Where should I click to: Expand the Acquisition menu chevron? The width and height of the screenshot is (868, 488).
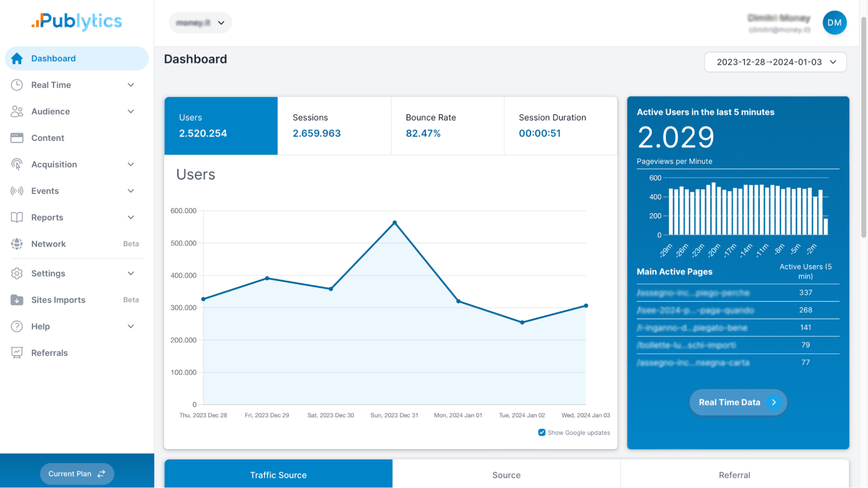pos(131,164)
